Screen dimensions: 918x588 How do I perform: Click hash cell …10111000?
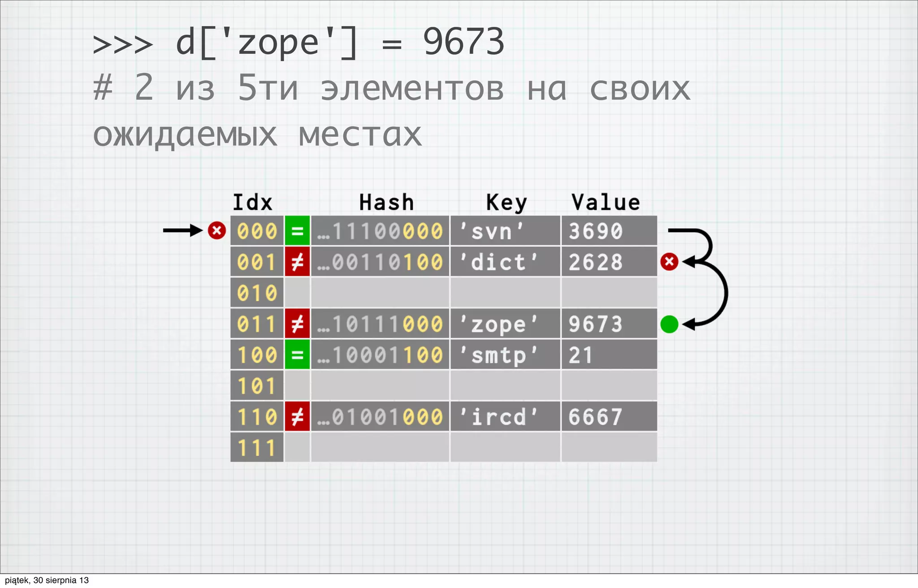coord(380,323)
